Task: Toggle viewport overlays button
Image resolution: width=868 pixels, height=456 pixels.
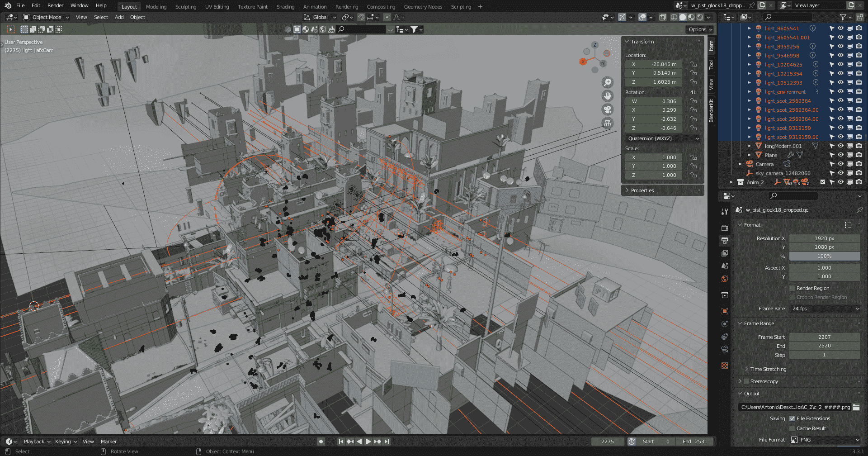Action: click(x=642, y=17)
